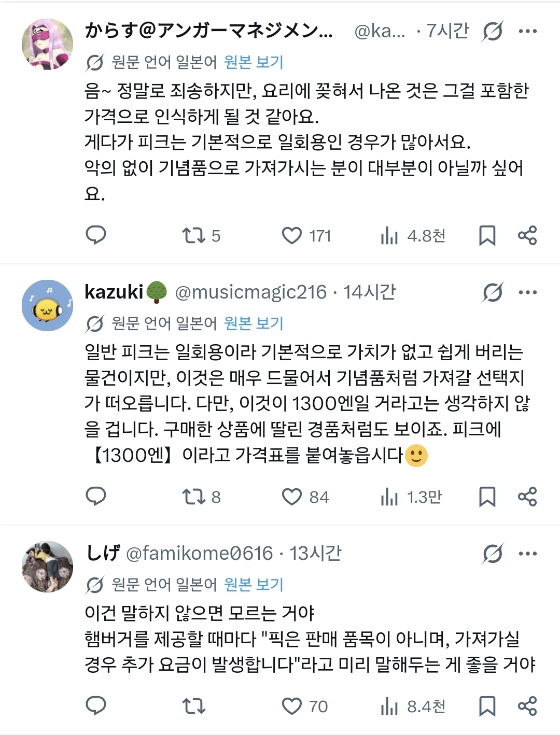Image resolution: width=560 pixels, height=735 pixels.
Task: Open からす user profile picture
Action: tap(47, 45)
